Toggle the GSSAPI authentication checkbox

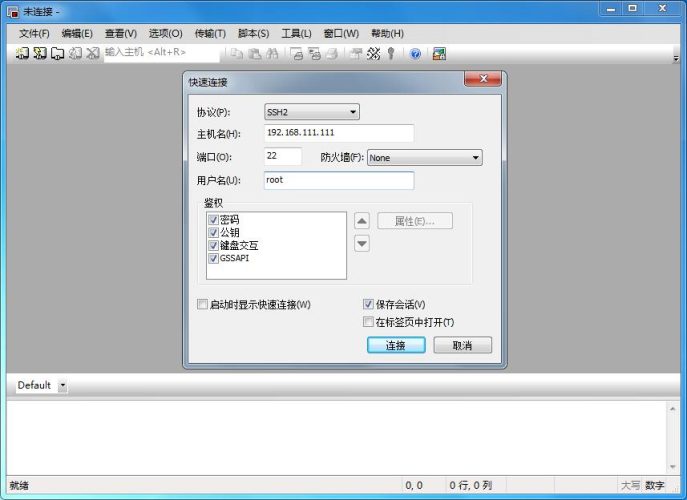[x=213, y=258]
